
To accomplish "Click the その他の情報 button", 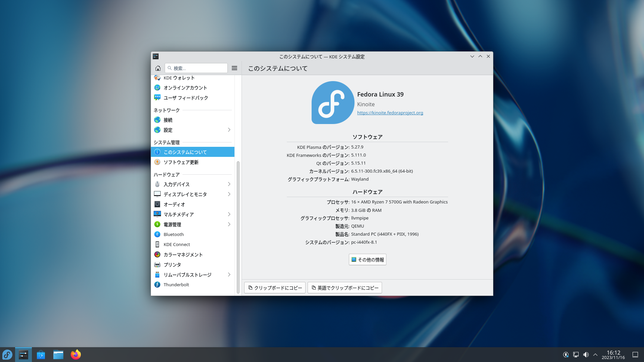I will tap(367, 260).
